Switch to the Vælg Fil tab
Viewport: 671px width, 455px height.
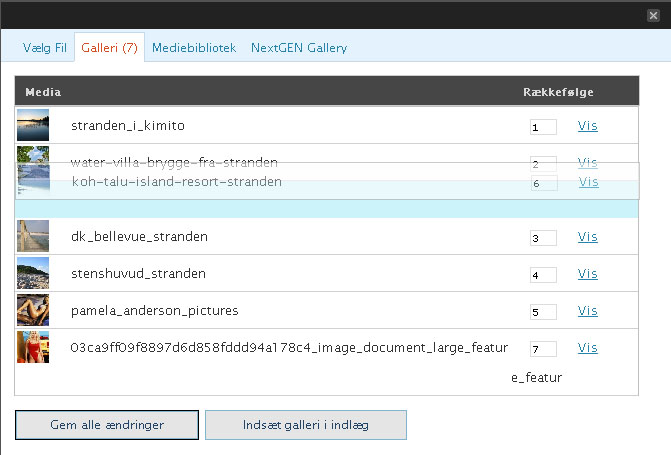pyautogui.click(x=45, y=48)
